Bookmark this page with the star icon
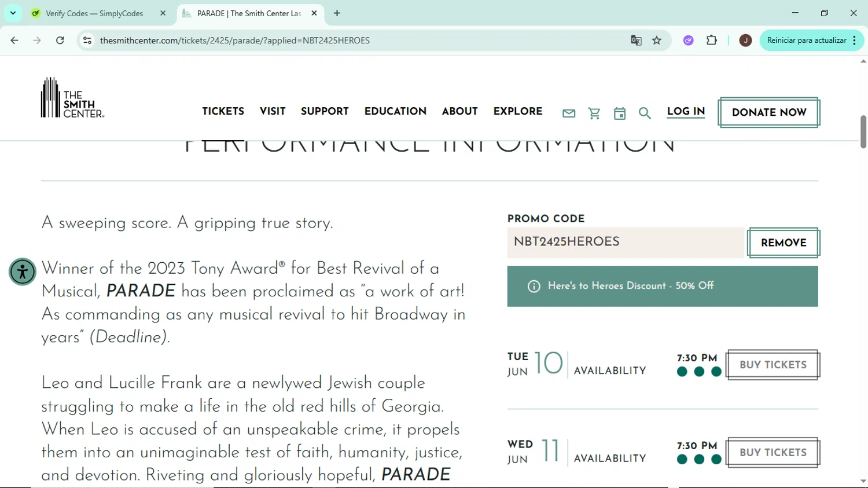868x488 pixels. 657,41
